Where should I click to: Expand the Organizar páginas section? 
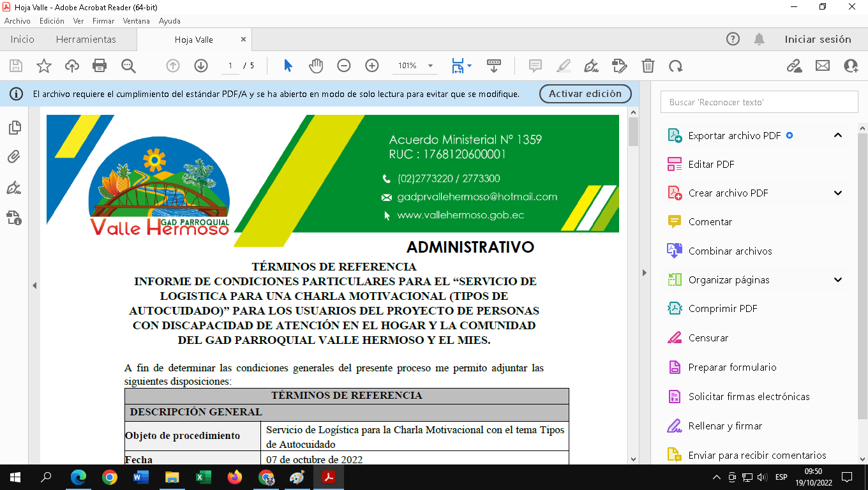[x=838, y=279]
